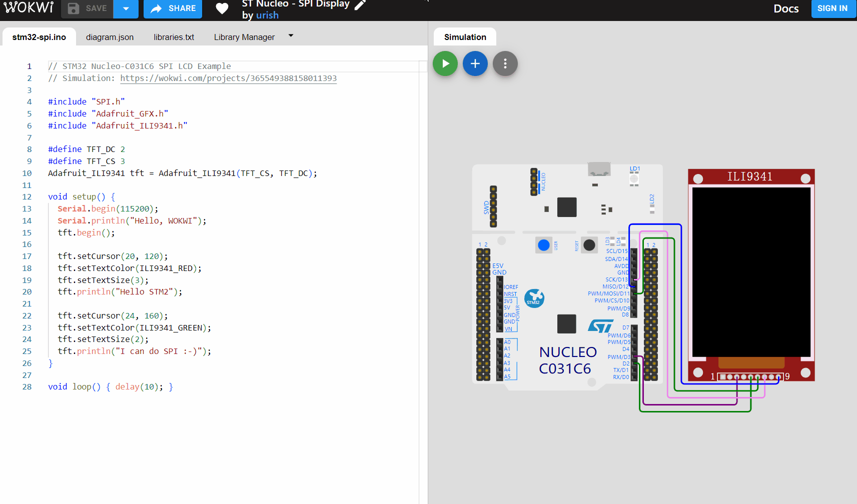857x504 pixels.
Task: Share the project via SHARE button
Action: pos(173,8)
